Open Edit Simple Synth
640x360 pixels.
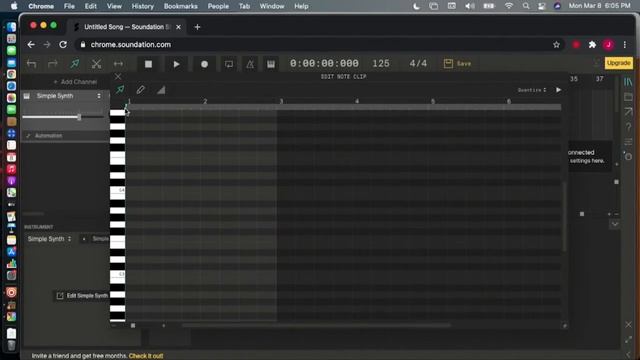83,296
